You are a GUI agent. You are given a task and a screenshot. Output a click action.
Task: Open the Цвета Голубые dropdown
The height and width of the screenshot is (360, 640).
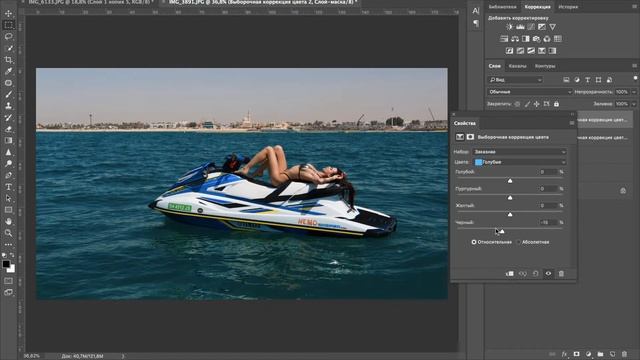coord(520,162)
